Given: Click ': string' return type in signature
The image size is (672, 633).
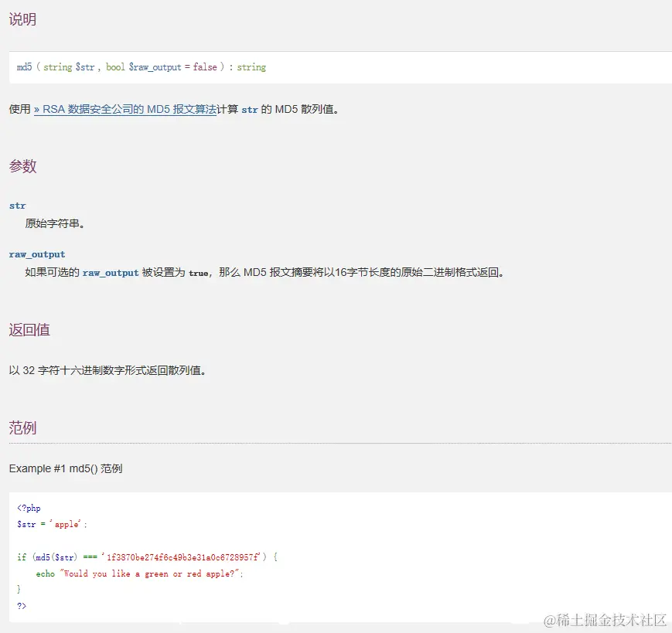Looking at the screenshot, I should [247, 66].
